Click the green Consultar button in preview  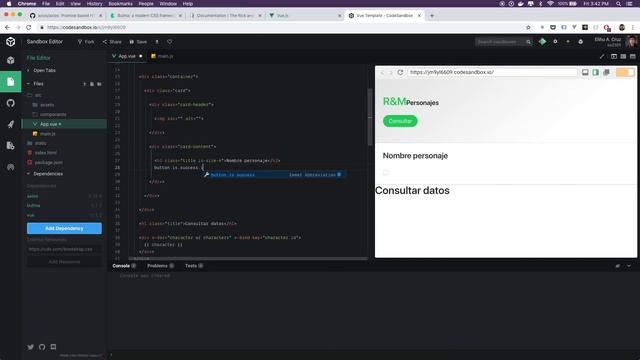point(400,121)
